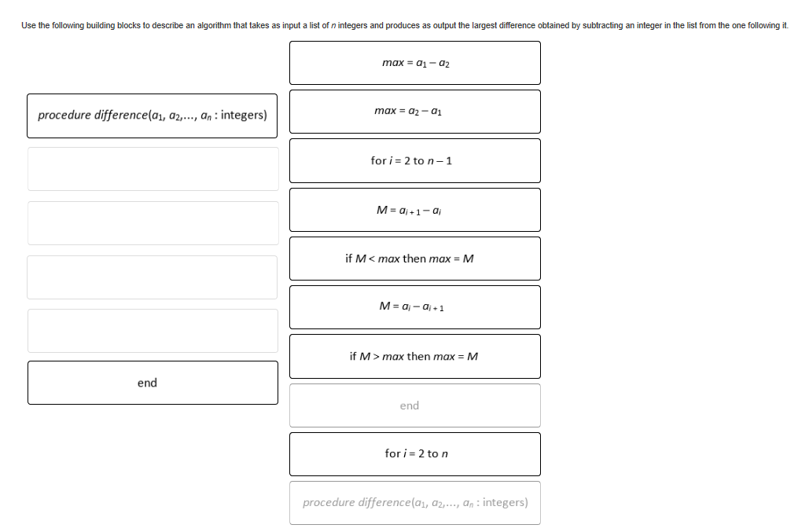
Task: Click the "end" block at bottom of the answer column
Action: click(x=153, y=382)
